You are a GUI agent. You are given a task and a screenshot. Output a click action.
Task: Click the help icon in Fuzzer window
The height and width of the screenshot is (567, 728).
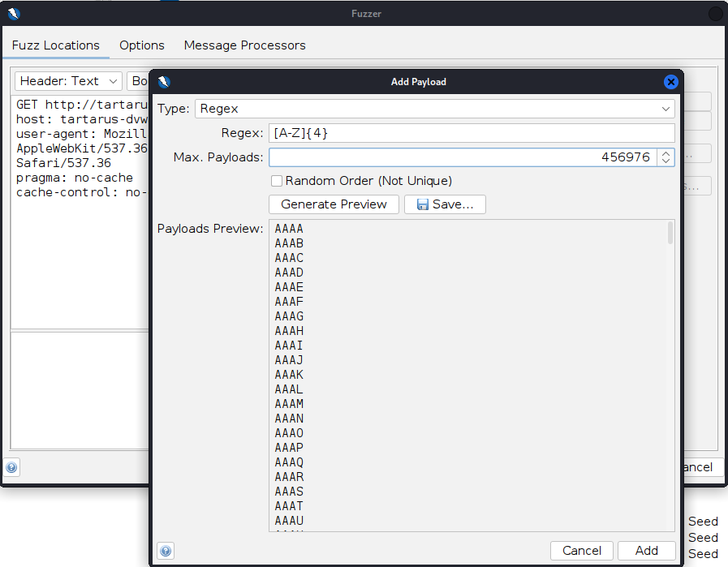[x=11, y=467]
